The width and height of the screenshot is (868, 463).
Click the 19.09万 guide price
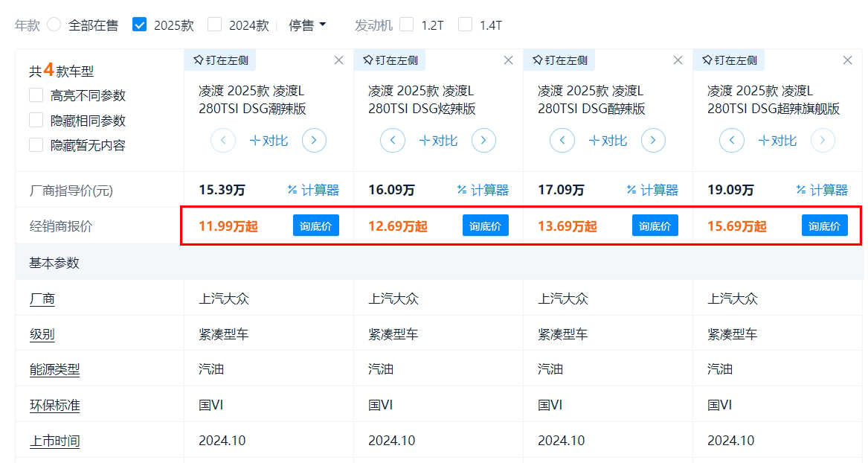point(730,191)
